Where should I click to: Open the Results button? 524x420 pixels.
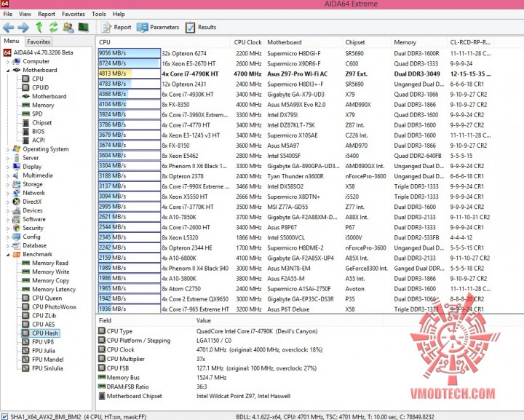tap(201, 27)
